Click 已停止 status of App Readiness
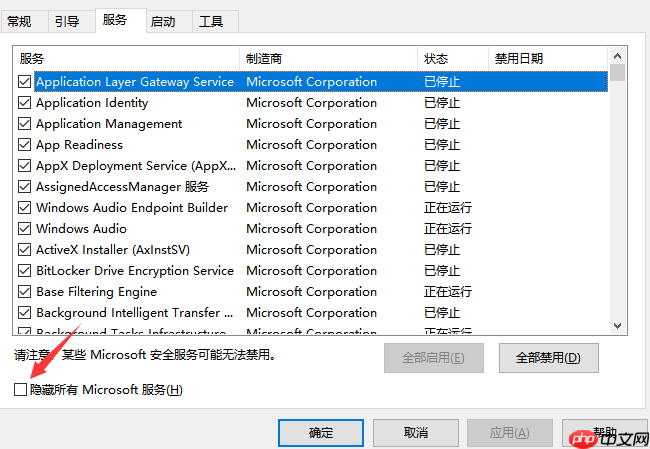650x449 pixels. (442, 145)
